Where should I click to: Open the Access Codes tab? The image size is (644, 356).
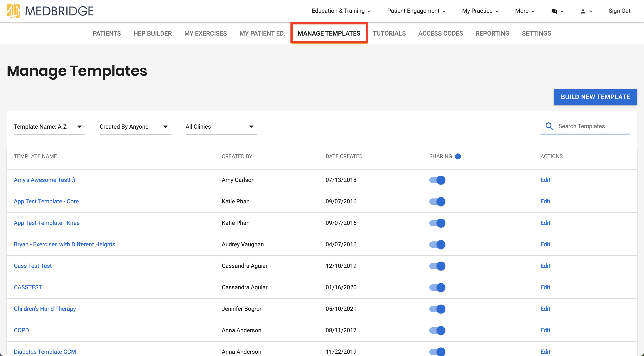tap(441, 33)
